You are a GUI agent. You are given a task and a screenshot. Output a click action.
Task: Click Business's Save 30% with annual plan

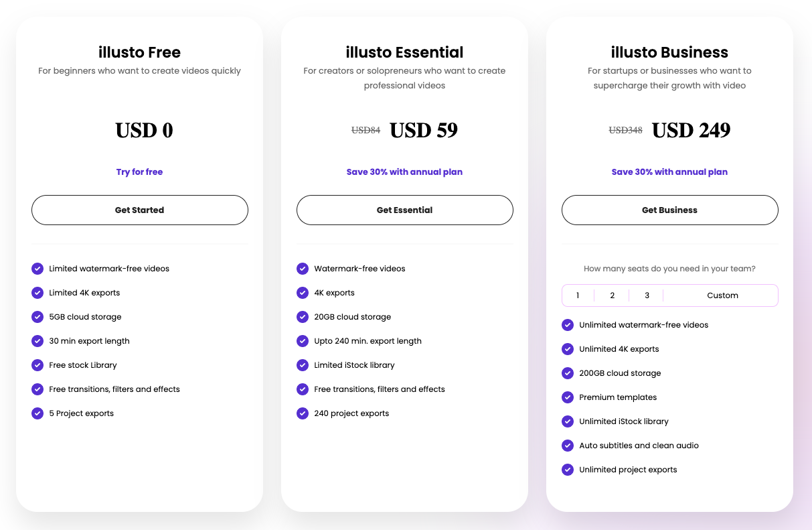pos(669,172)
